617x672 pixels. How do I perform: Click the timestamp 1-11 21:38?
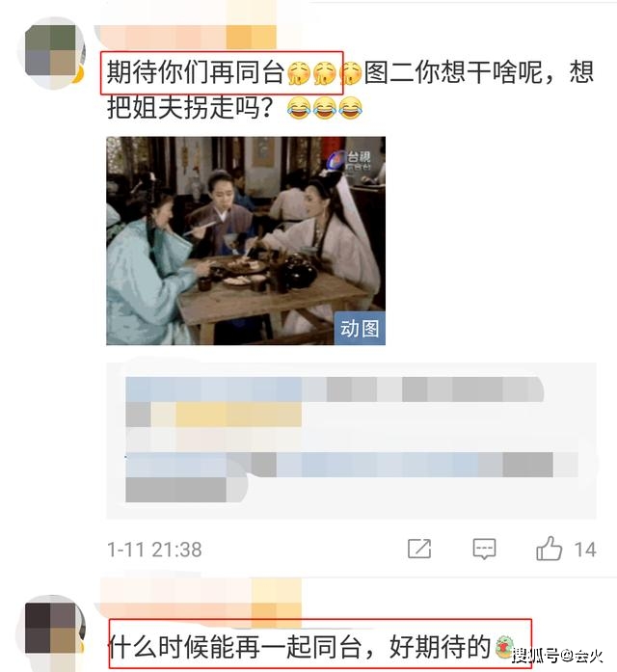[154, 550]
